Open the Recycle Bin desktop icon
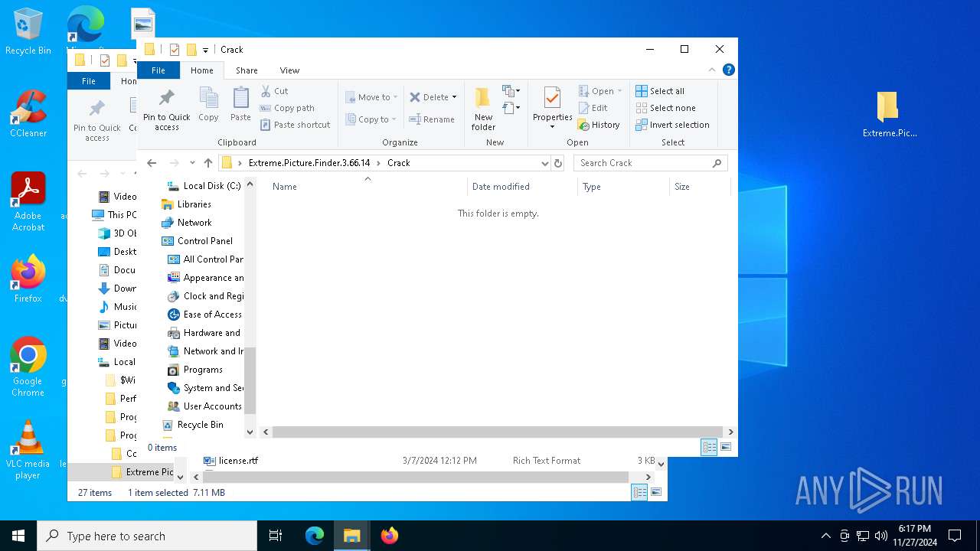Image resolution: width=980 pixels, height=551 pixels. (28, 32)
